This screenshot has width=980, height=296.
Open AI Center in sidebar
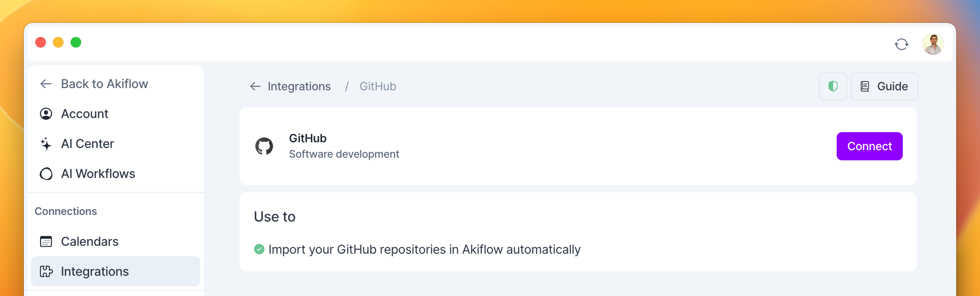[x=116, y=144]
